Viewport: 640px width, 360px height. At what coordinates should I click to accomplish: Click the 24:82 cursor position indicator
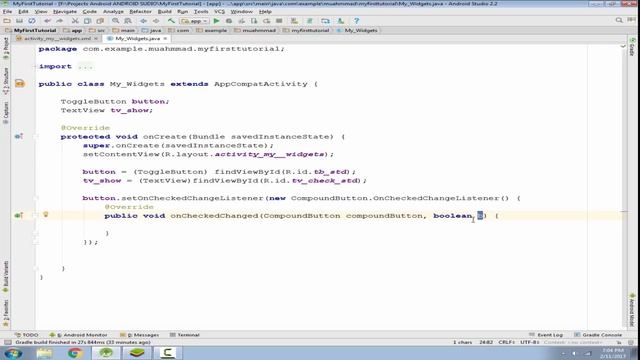point(485,342)
